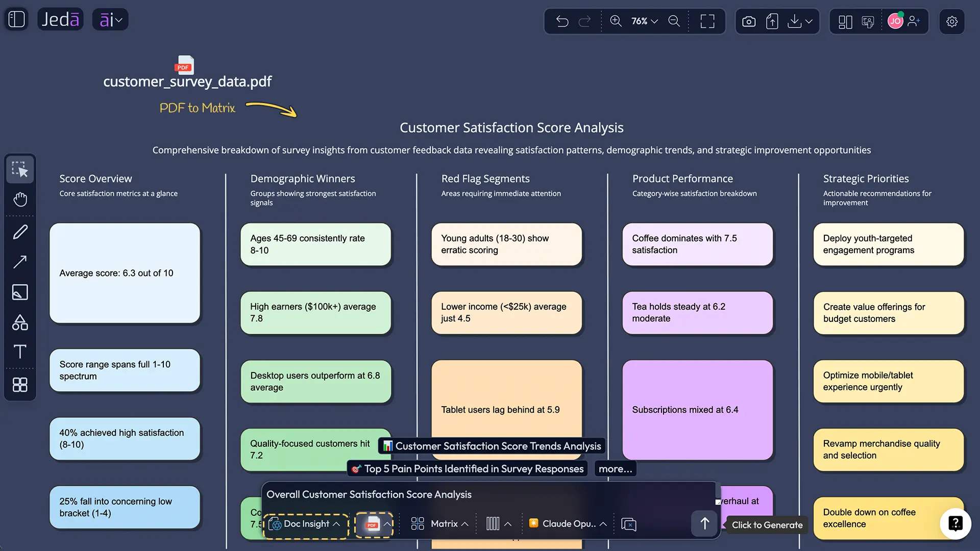
Task: Invite a collaborator with add-user icon
Action: [914, 21]
